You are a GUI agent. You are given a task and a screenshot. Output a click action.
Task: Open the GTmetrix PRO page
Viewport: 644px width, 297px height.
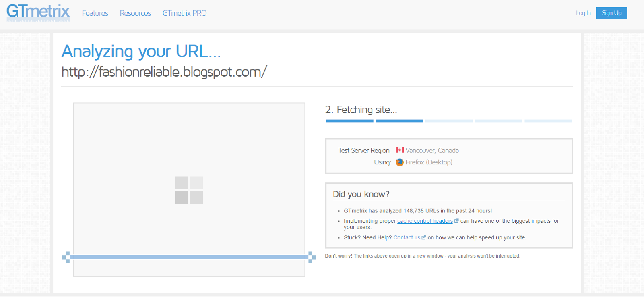[x=185, y=13]
